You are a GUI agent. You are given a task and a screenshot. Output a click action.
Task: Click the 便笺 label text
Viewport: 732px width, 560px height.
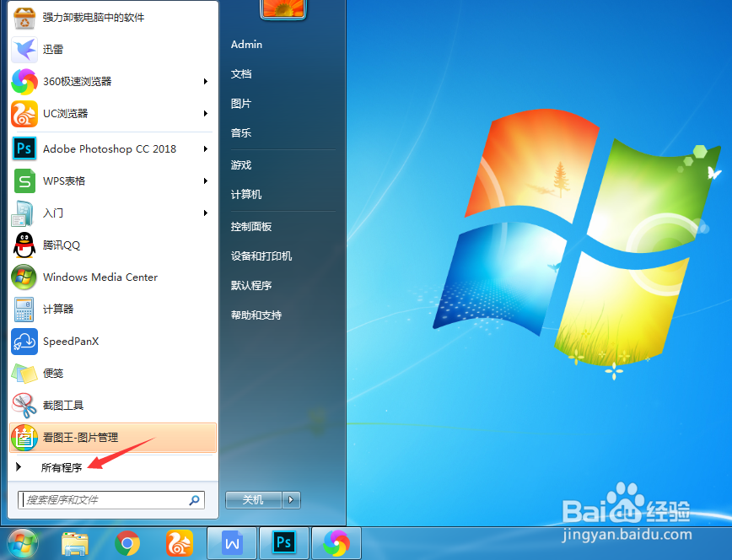[53, 373]
